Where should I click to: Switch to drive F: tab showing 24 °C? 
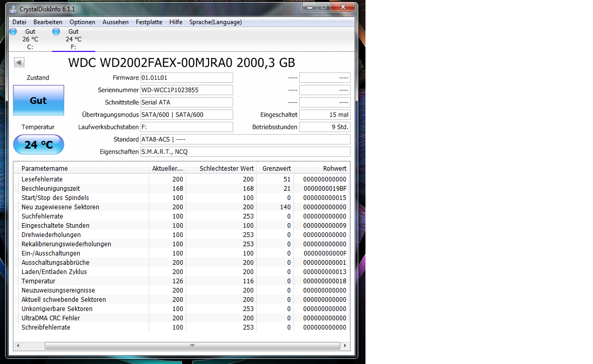point(74,39)
